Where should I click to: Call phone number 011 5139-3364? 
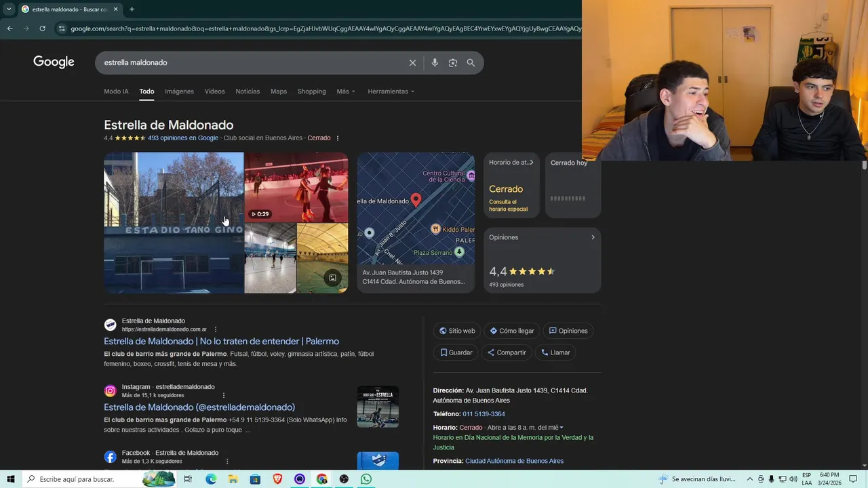click(484, 414)
